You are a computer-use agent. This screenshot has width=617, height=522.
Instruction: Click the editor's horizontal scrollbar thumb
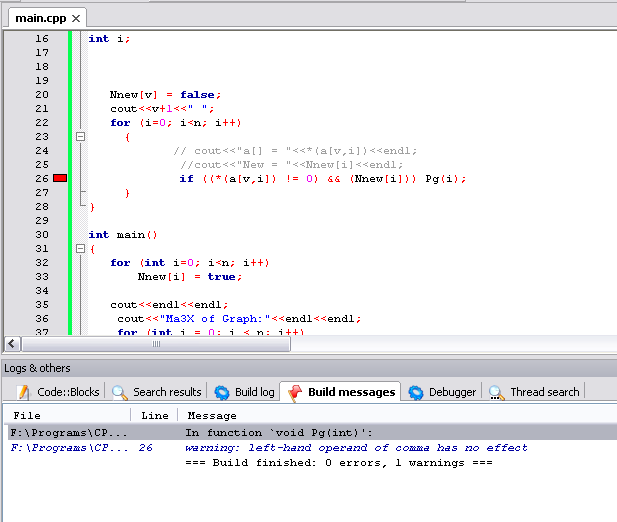click(x=154, y=343)
